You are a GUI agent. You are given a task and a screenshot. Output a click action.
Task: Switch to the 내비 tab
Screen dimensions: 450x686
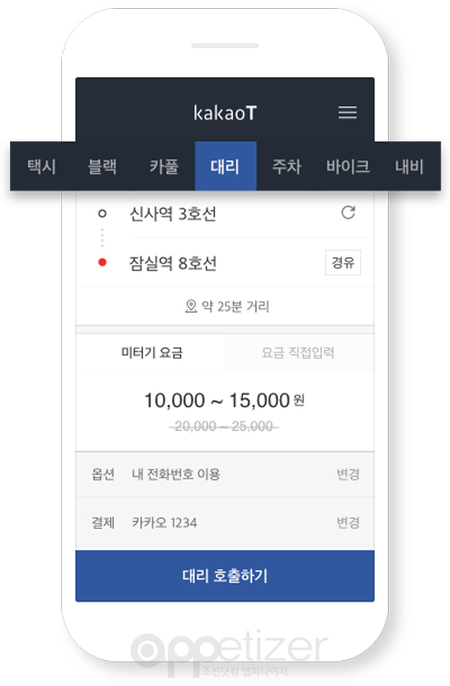[409, 166]
